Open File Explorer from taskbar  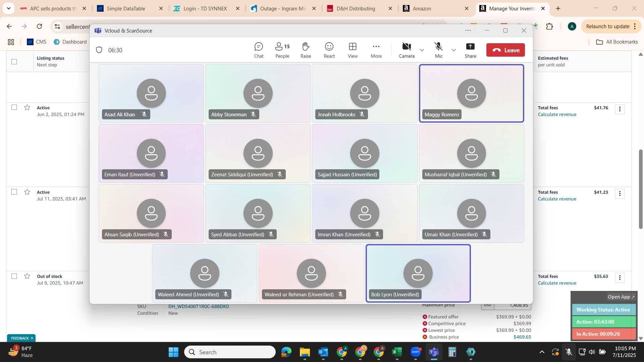point(305,352)
